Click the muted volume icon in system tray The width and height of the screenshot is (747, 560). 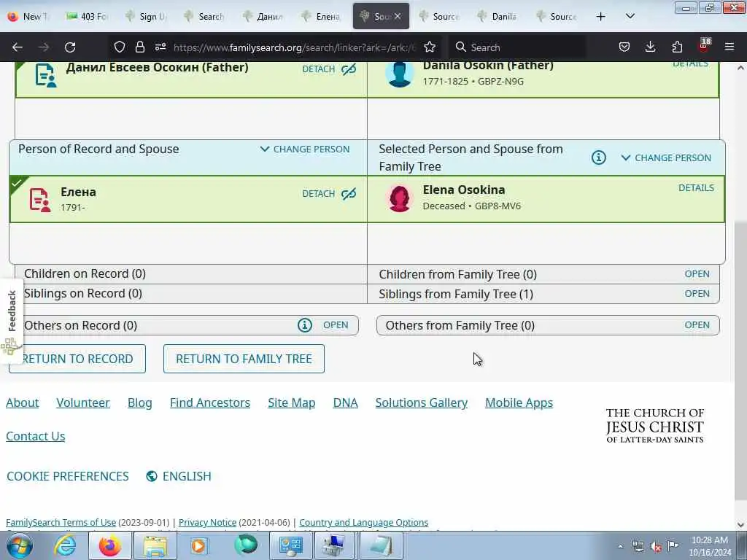tap(656, 547)
